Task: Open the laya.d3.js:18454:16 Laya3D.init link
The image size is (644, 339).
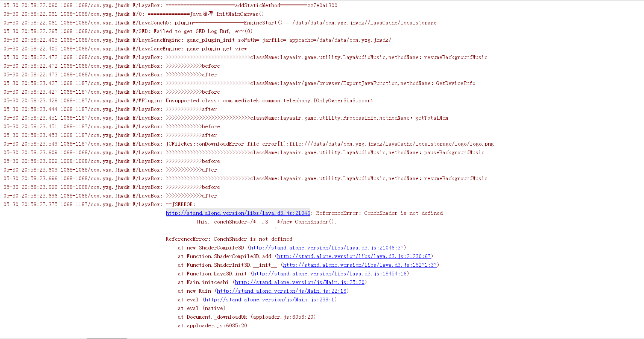Action: coord(330,274)
